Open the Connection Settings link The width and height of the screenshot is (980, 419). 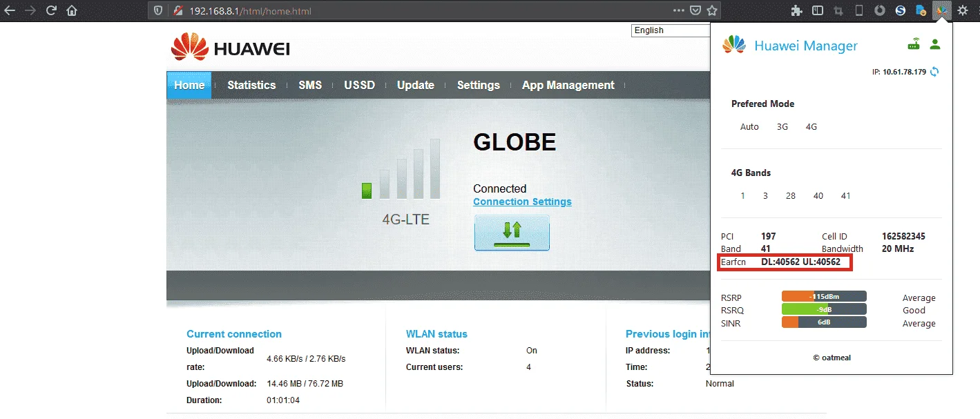coord(522,202)
